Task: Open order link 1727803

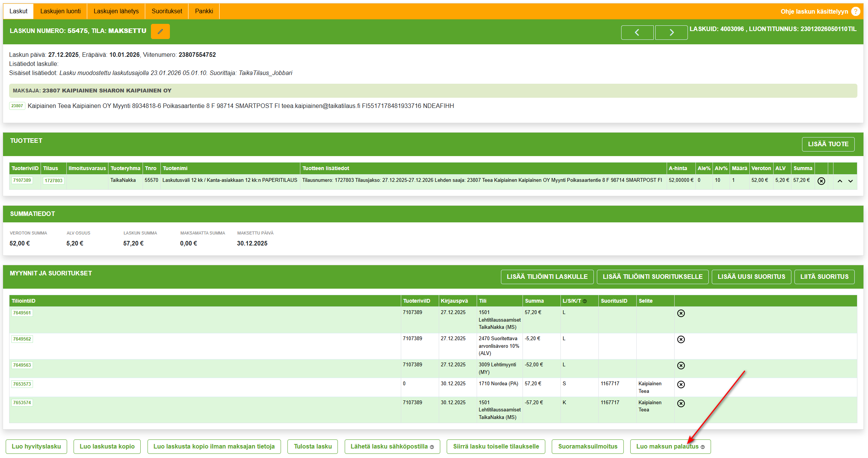Action: click(x=53, y=181)
